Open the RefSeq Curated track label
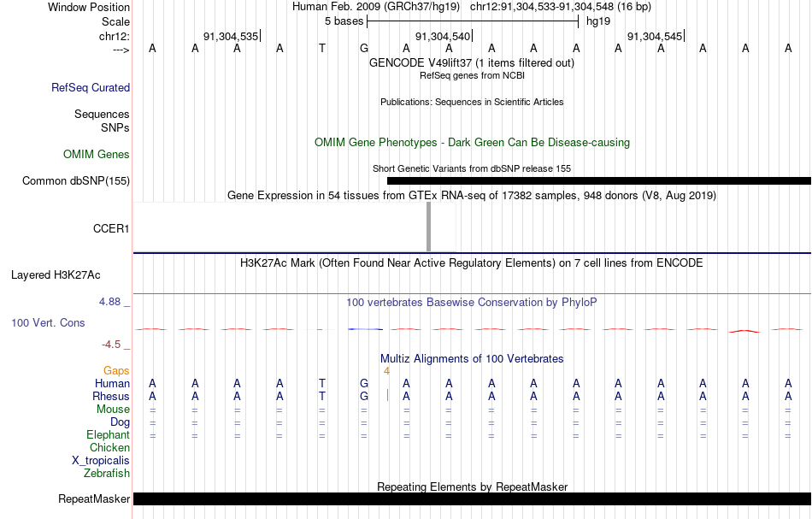 click(90, 87)
